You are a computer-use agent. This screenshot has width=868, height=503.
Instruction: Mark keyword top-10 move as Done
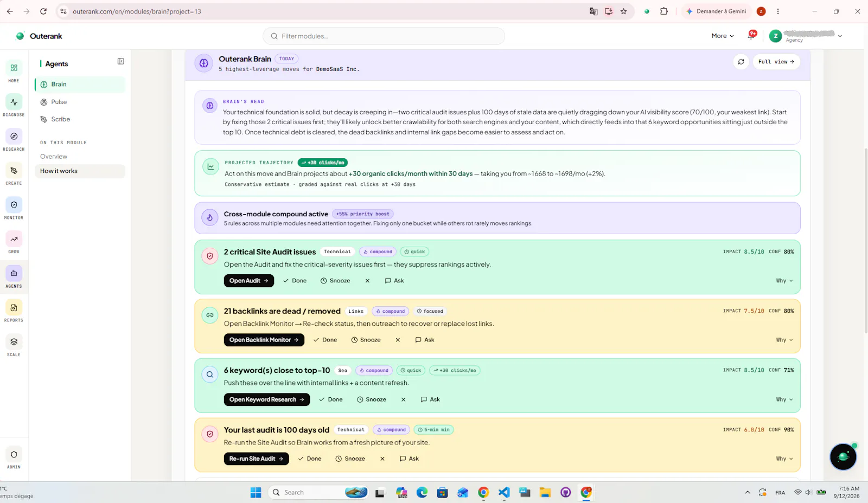pos(330,399)
